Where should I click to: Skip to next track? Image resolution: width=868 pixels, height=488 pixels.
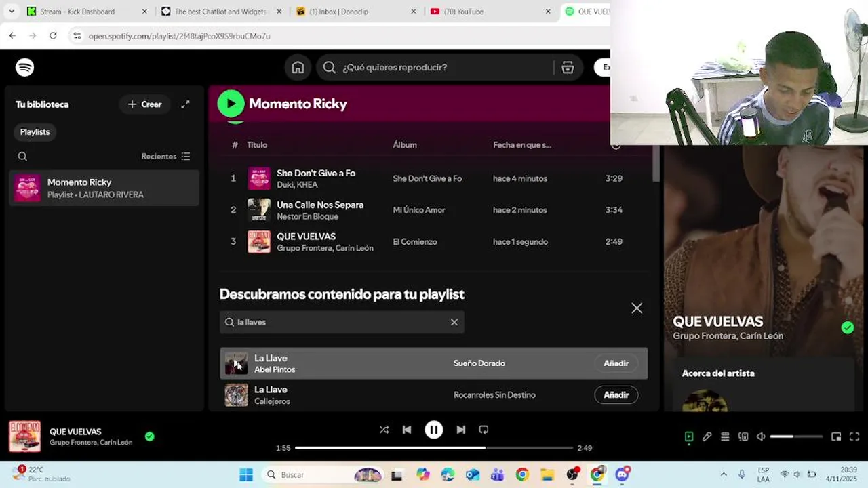pos(461,430)
